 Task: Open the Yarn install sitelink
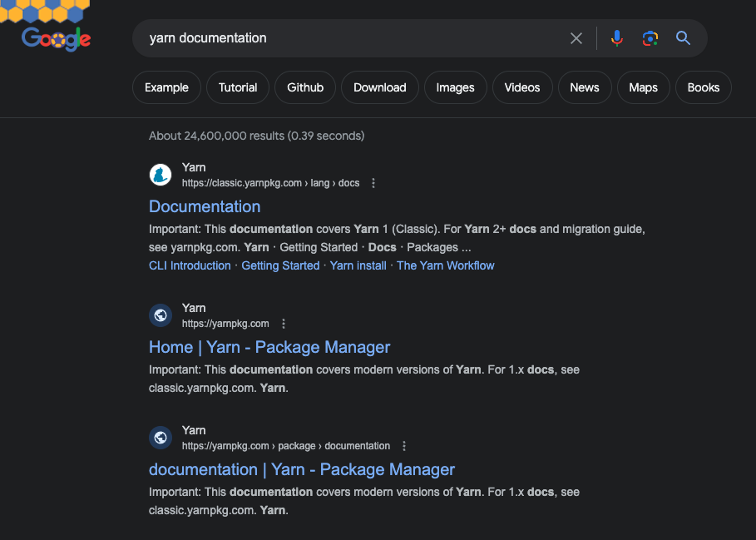coord(358,265)
